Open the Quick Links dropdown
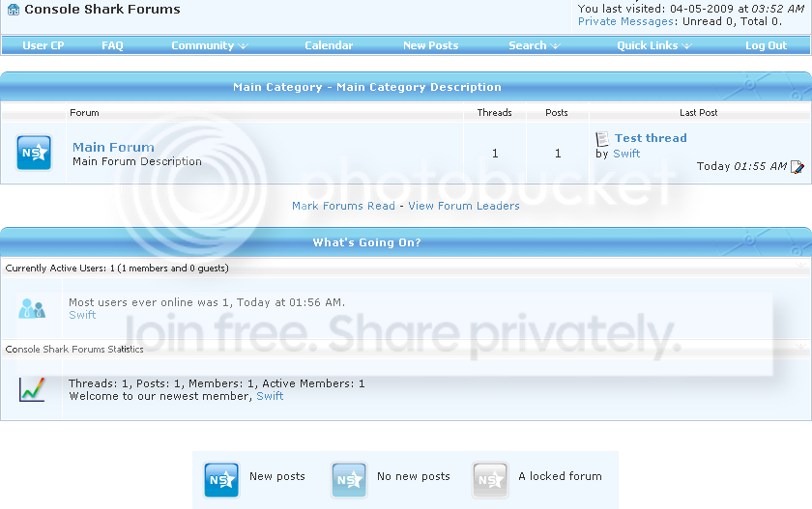 tap(654, 45)
